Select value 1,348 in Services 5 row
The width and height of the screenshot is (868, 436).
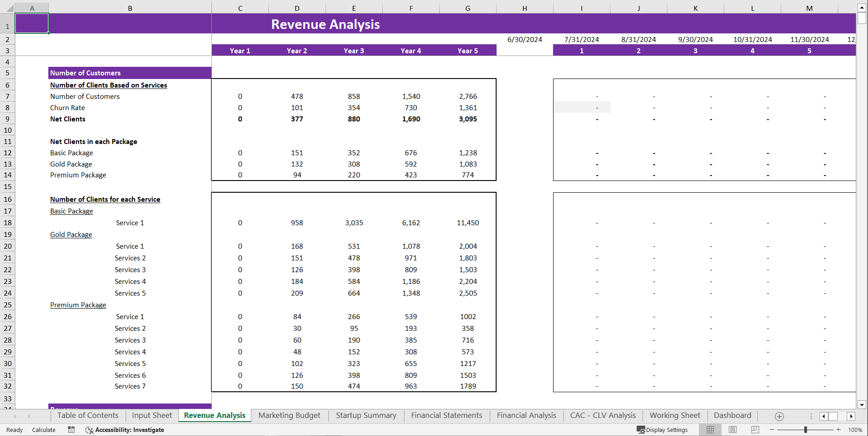pos(411,293)
